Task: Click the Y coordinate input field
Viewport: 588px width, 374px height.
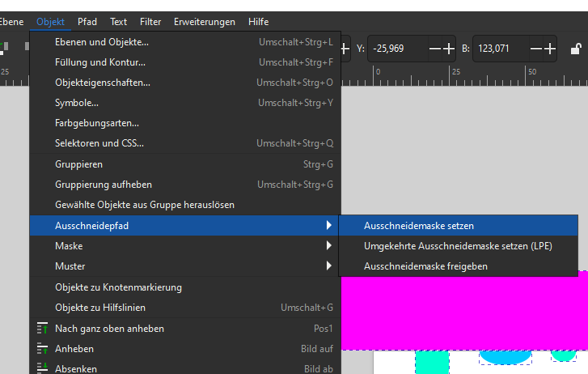Action: (396, 49)
